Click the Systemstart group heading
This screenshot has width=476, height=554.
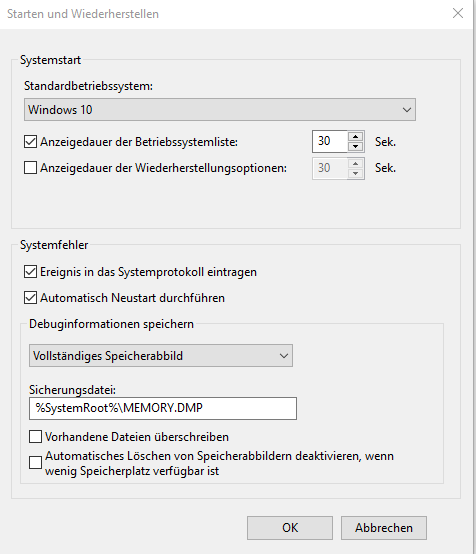point(51,60)
